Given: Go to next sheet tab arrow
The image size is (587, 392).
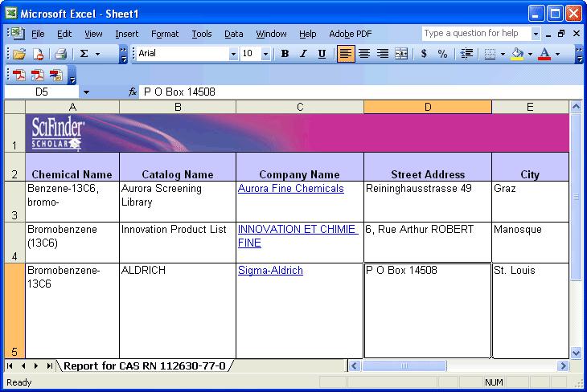Looking at the screenshot, I should (x=36, y=365).
